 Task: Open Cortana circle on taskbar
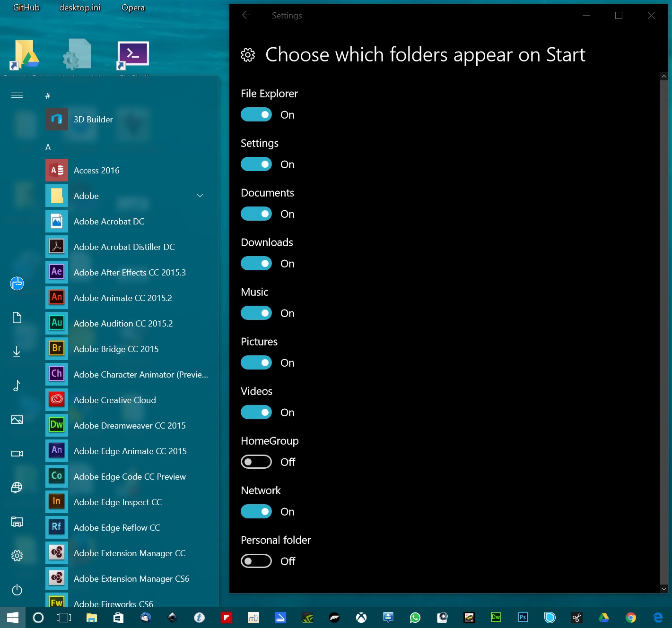[38, 618]
